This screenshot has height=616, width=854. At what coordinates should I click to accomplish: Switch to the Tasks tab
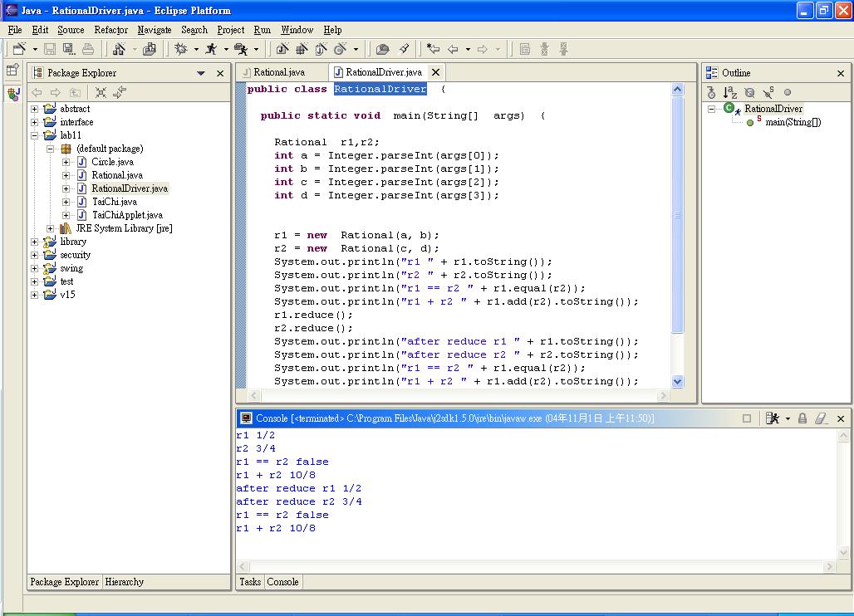250,582
